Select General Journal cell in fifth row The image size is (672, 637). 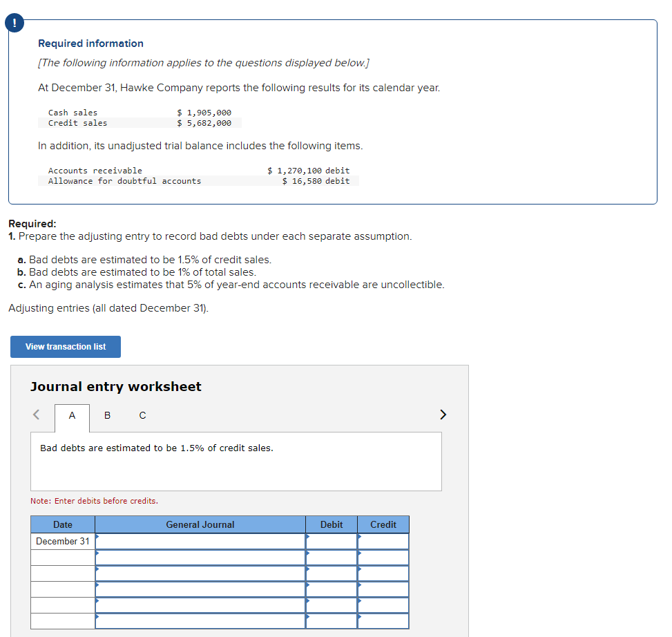(x=200, y=605)
